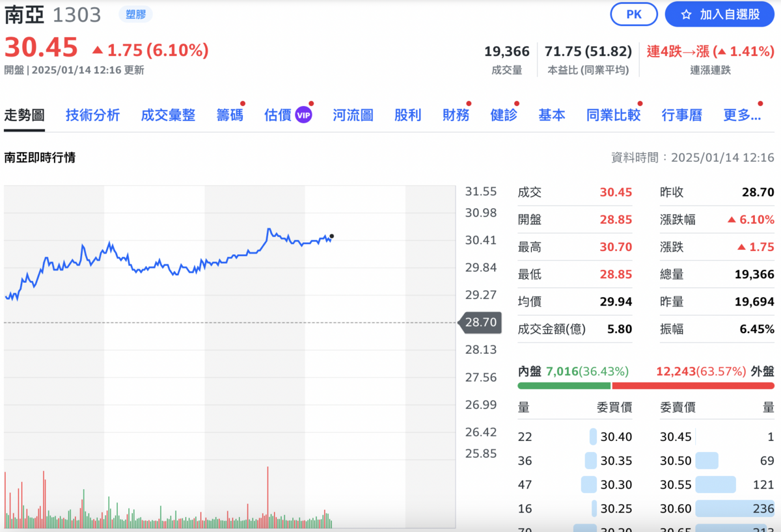Click the ask volume 236 bar
The height and width of the screenshot is (532, 781).
point(735,509)
